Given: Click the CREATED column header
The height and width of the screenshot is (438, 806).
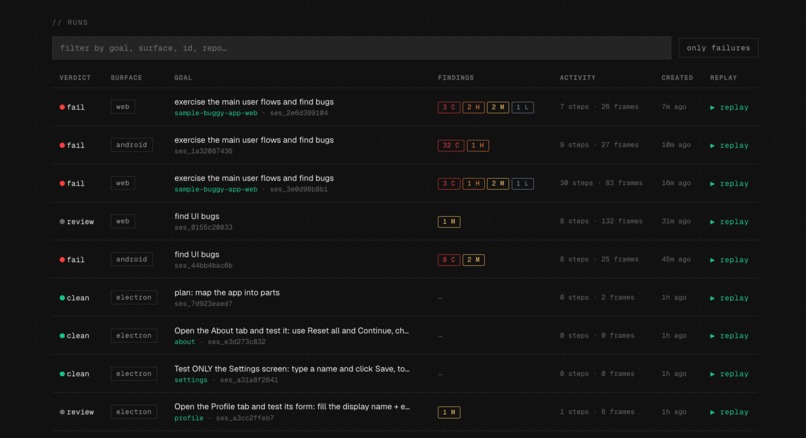Looking at the screenshot, I should point(677,78).
